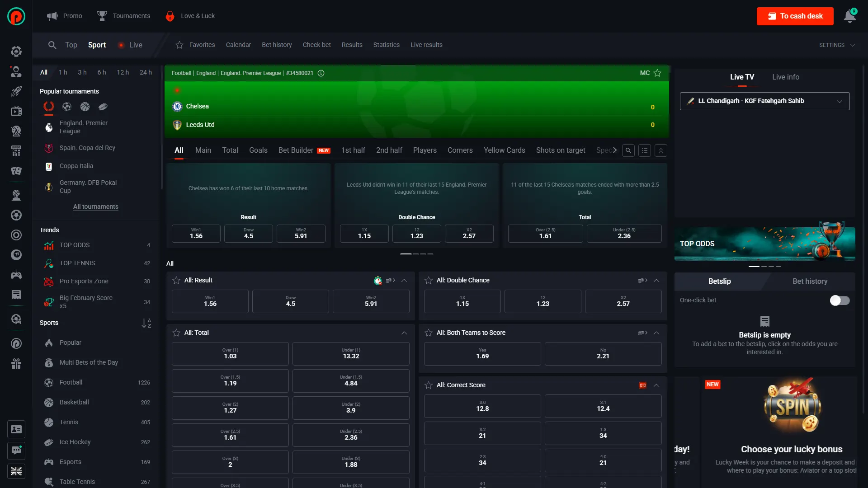Click the TOP ODDS promo banner
The width and height of the screenshot is (868, 488).
(764, 244)
